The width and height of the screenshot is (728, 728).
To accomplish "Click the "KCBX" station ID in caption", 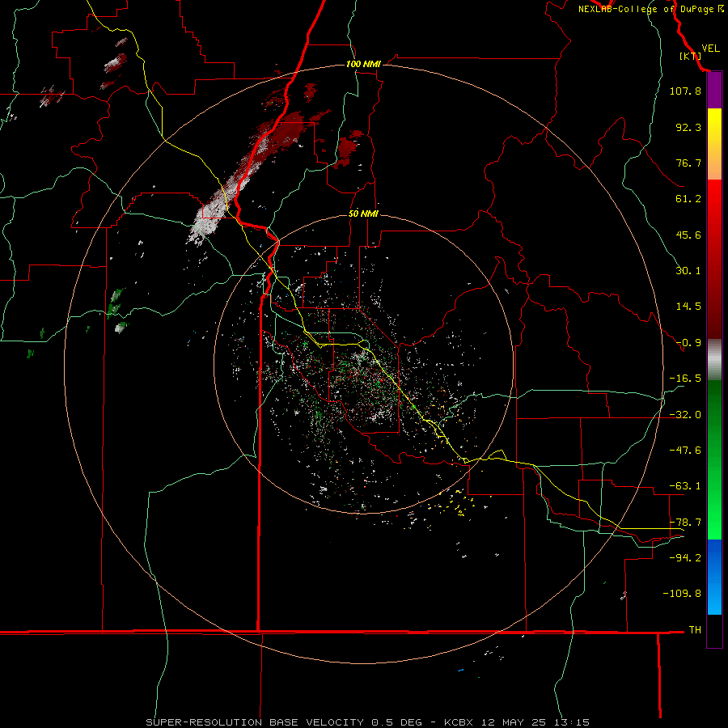I will (459, 722).
